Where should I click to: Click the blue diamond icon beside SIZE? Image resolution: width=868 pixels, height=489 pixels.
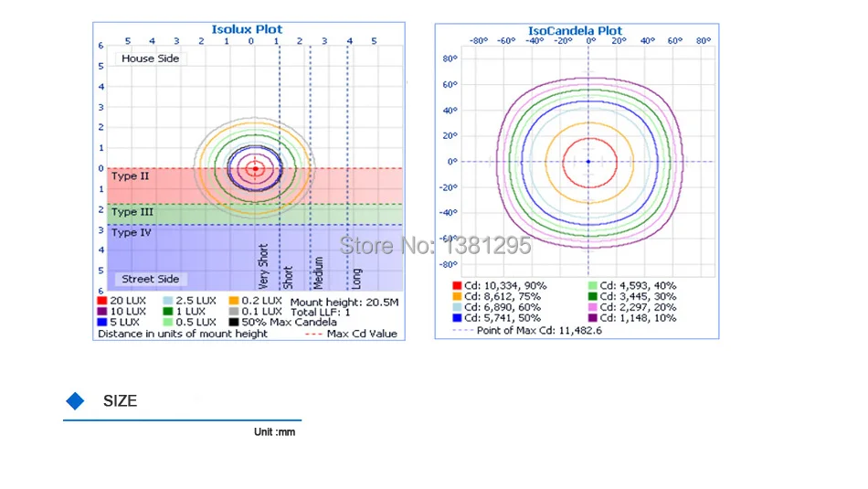coord(75,401)
